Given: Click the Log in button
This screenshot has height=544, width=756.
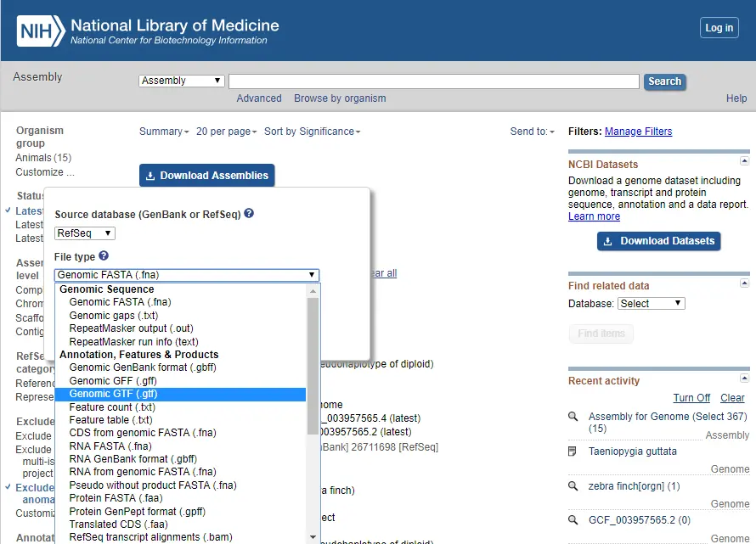Looking at the screenshot, I should [x=719, y=28].
